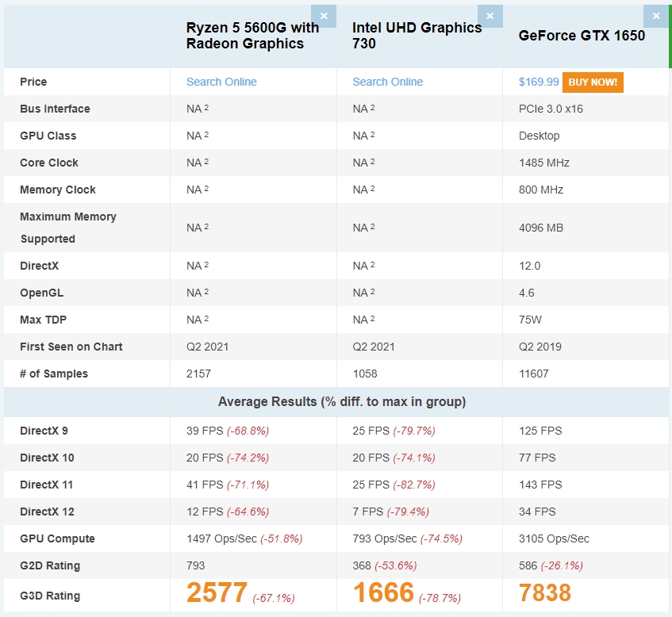
Task: Click the Max TDP row label
Action: (x=43, y=320)
